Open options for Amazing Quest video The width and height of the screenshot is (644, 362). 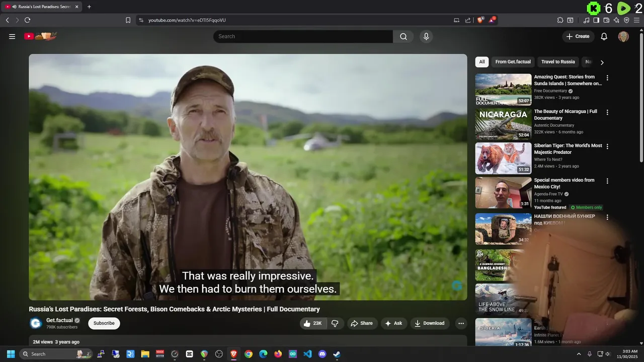pos(607,78)
